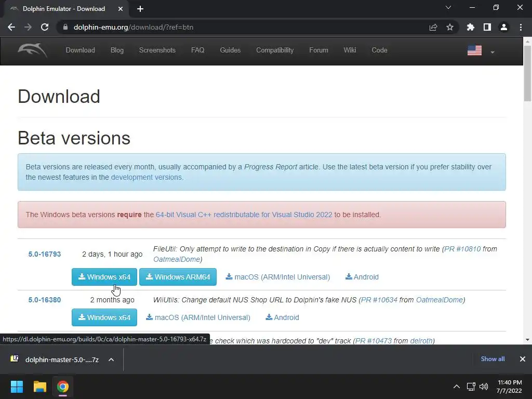Image resolution: width=532 pixels, height=399 pixels.
Task: Toggle the Chrome side panel icon
Action: [x=487, y=27]
